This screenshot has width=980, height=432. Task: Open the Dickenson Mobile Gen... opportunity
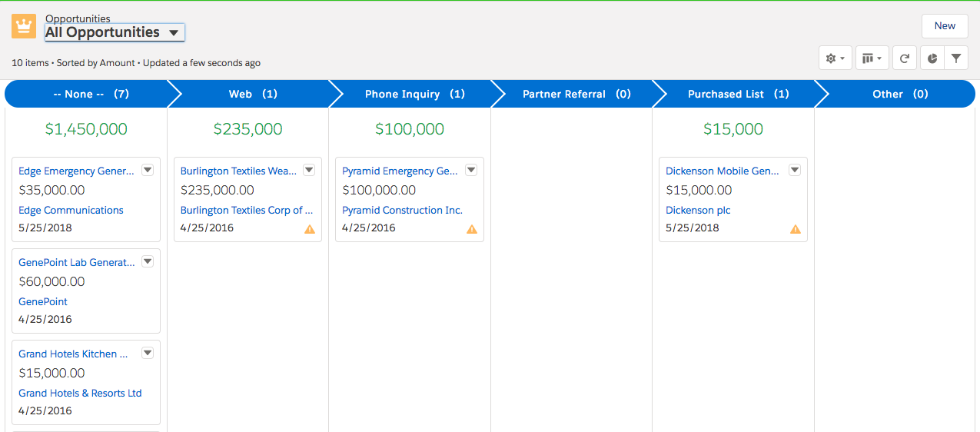click(723, 171)
